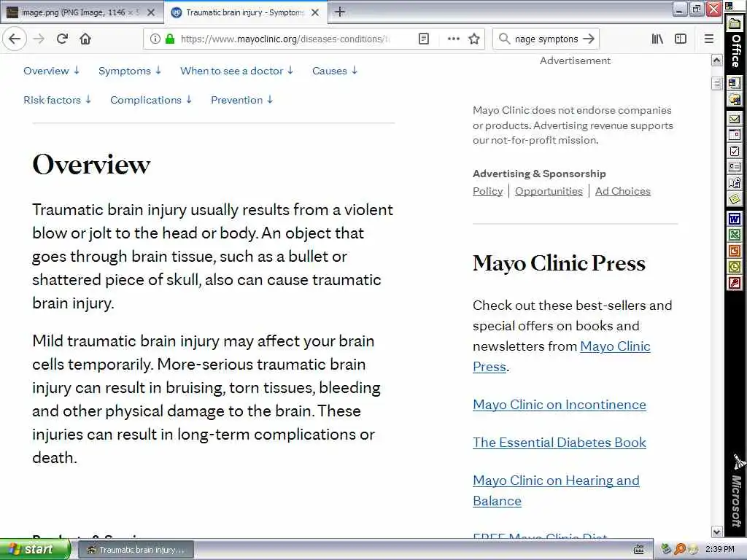Create New Contact card icon
This screenshot has width=747, height=560.
[x=734, y=167]
